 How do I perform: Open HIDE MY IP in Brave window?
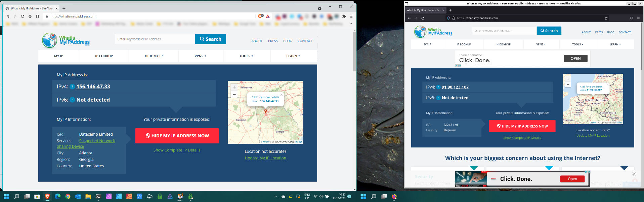[x=154, y=56]
